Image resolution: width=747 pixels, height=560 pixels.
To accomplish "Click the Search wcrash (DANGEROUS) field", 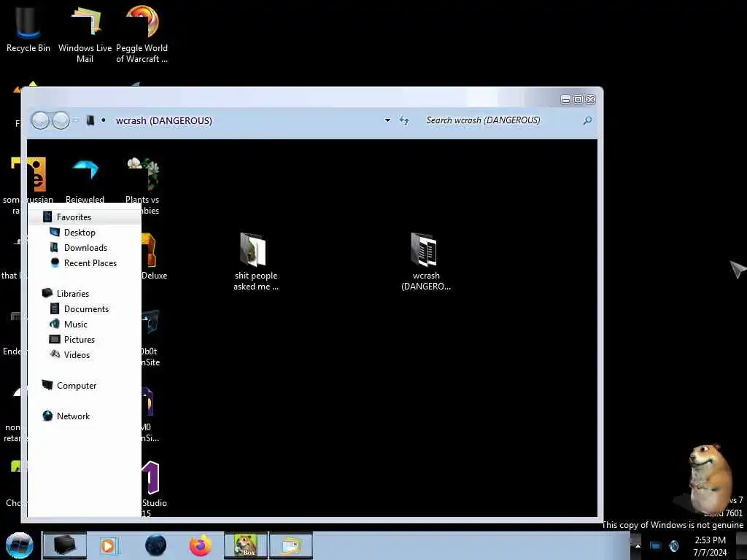I will click(500, 120).
